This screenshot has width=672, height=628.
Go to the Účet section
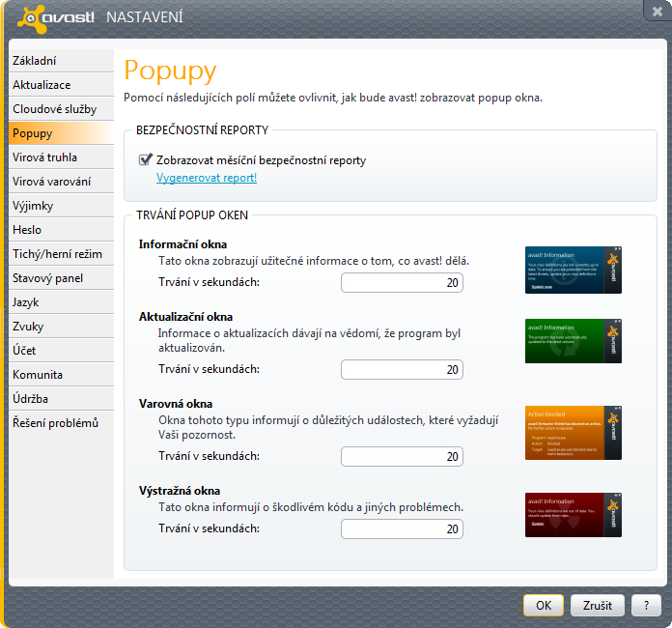(61, 351)
